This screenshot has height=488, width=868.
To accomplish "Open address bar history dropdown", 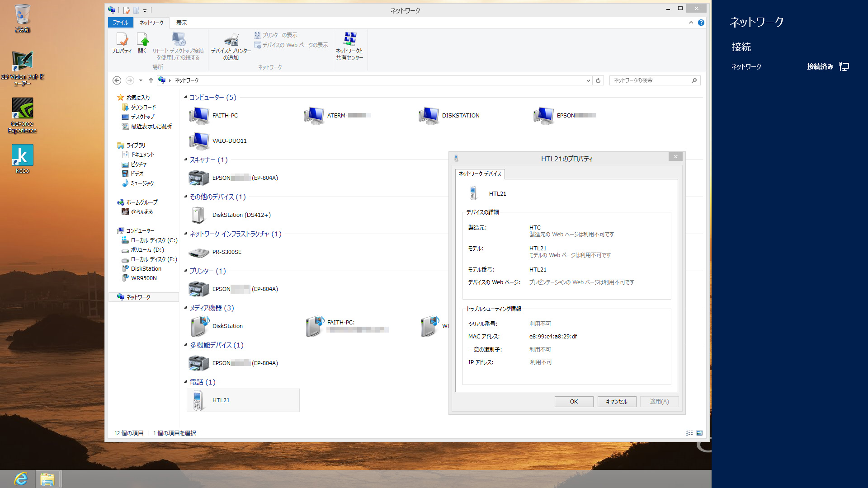I will coord(588,80).
